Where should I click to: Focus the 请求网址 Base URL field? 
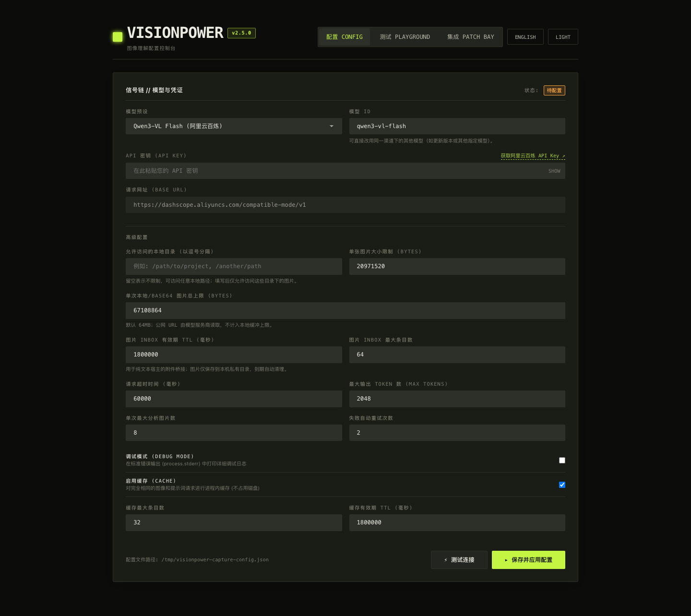click(345, 205)
